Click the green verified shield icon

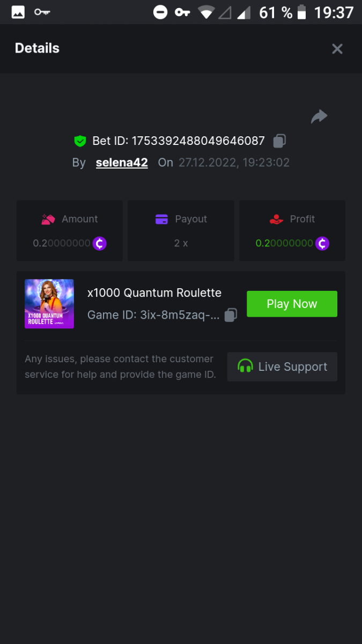coord(80,141)
